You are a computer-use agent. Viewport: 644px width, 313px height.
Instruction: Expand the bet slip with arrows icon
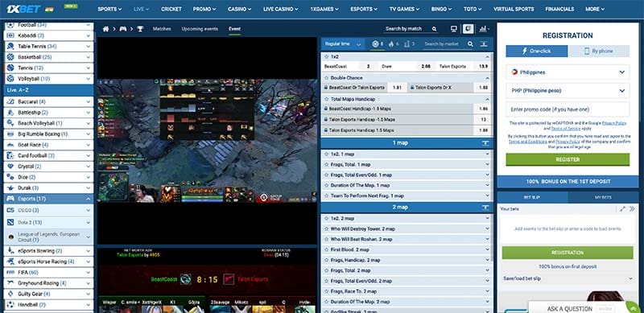click(622, 208)
